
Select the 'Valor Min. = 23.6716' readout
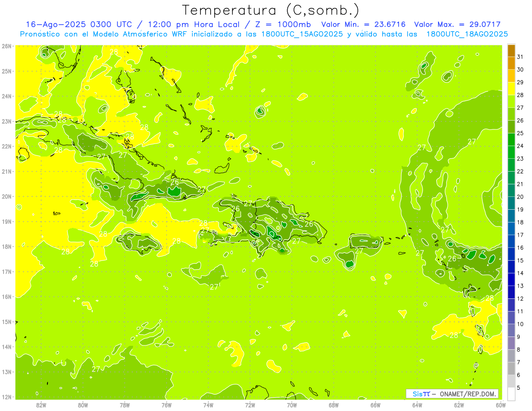(x=364, y=24)
